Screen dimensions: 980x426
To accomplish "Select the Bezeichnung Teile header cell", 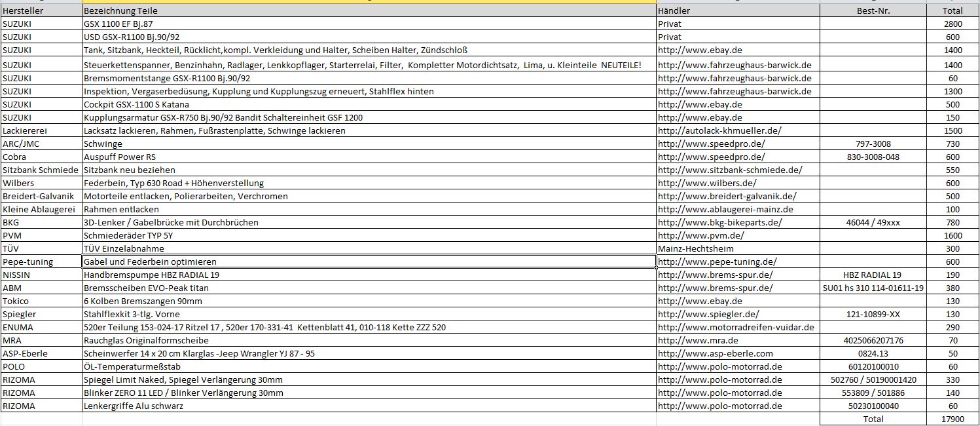I will pyautogui.click(x=120, y=11).
